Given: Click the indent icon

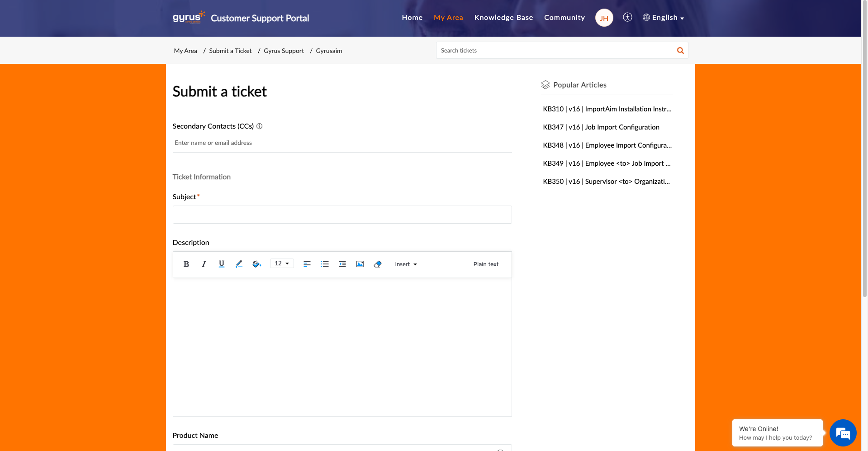Looking at the screenshot, I should 342,264.
